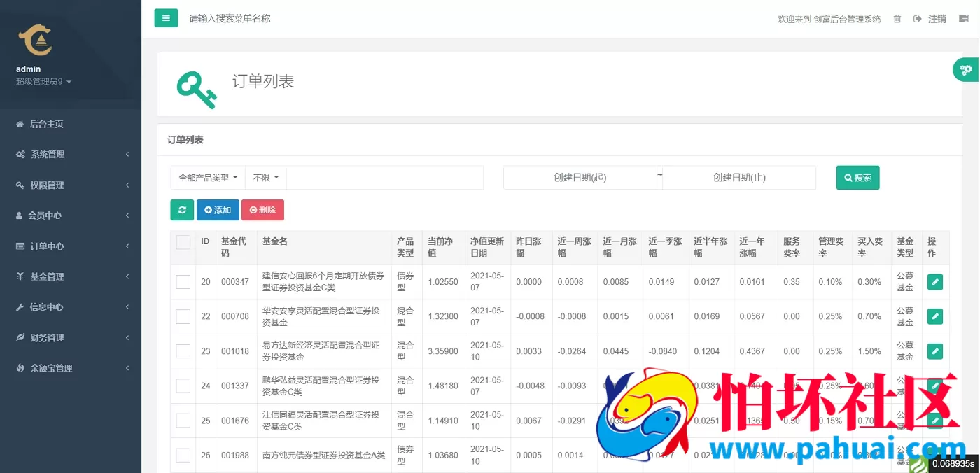The image size is (980, 473).
Task: Click the home icon beside 后台主页
Action: point(20,124)
